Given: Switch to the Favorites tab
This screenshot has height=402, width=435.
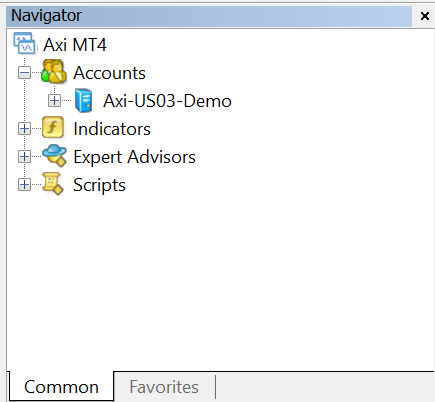Looking at the screenshot, I should tap(164, 387).
